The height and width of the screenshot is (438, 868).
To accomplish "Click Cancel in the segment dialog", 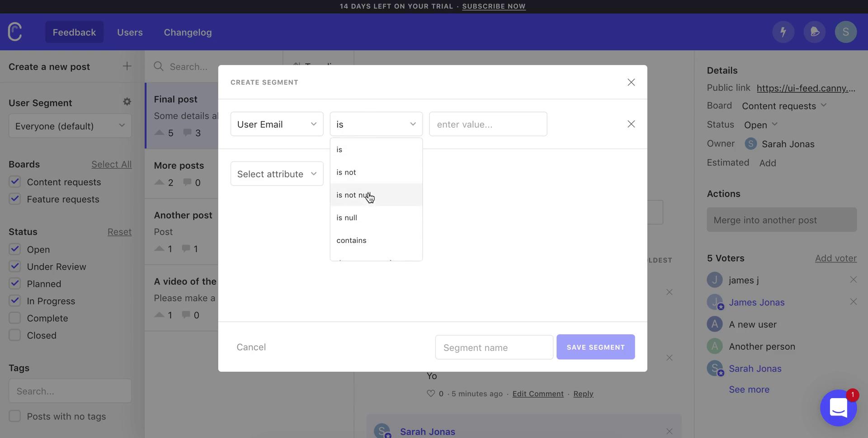I will click(251, 347).
